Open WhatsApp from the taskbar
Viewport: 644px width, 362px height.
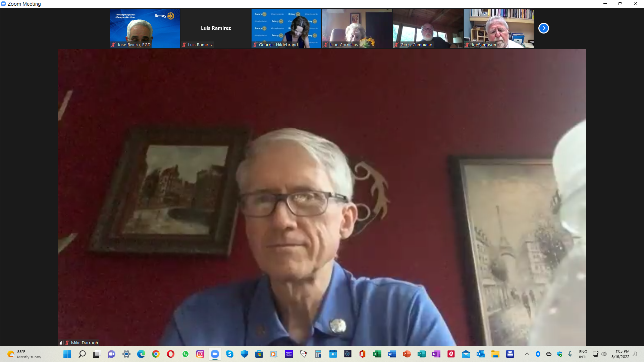(185, 354)
